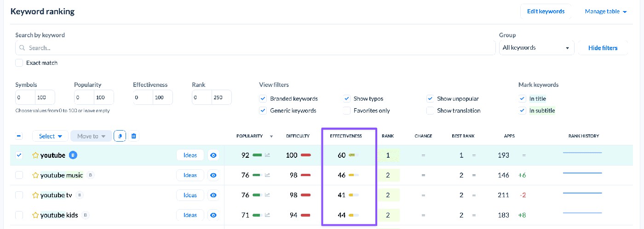Deselect the youtube row checkbox

[x=19, y=155]
